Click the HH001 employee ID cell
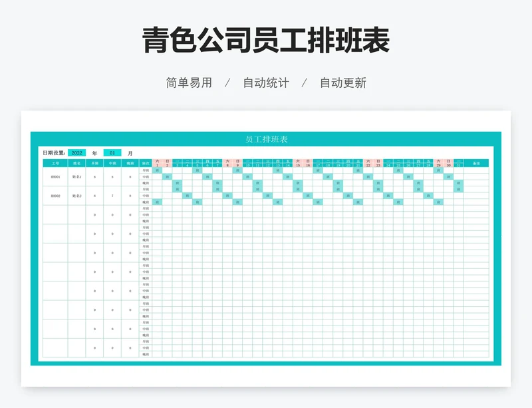Screen dimensions: 532x408 55,176
